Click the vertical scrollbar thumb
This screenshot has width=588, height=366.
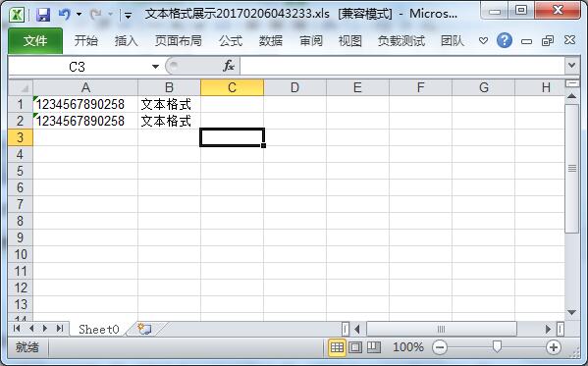(x=572, y=169)
